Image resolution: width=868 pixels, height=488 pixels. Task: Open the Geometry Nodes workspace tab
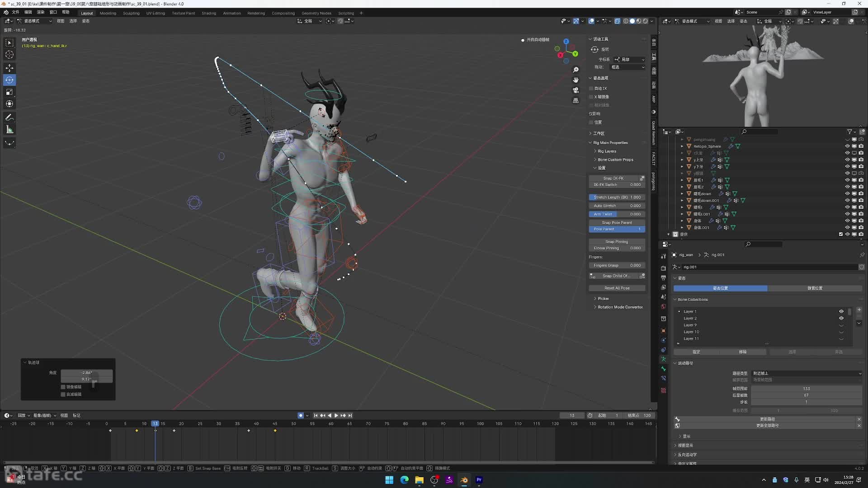316,13
